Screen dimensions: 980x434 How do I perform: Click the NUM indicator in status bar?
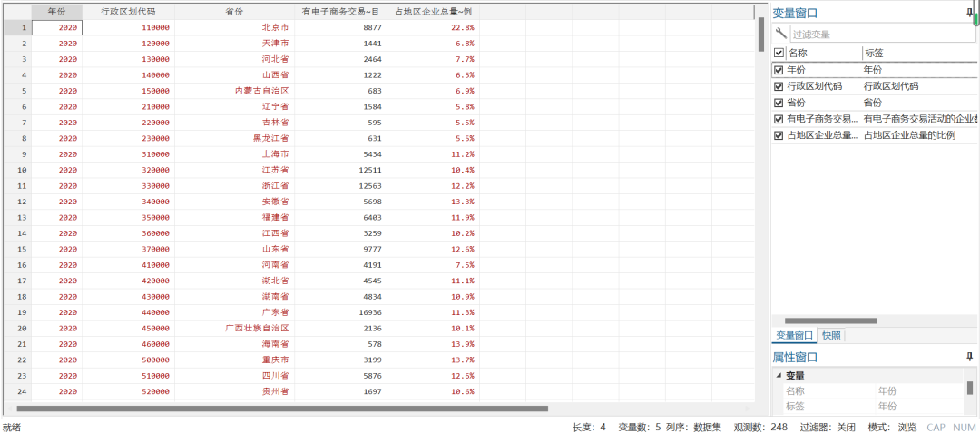pos(964,427)
